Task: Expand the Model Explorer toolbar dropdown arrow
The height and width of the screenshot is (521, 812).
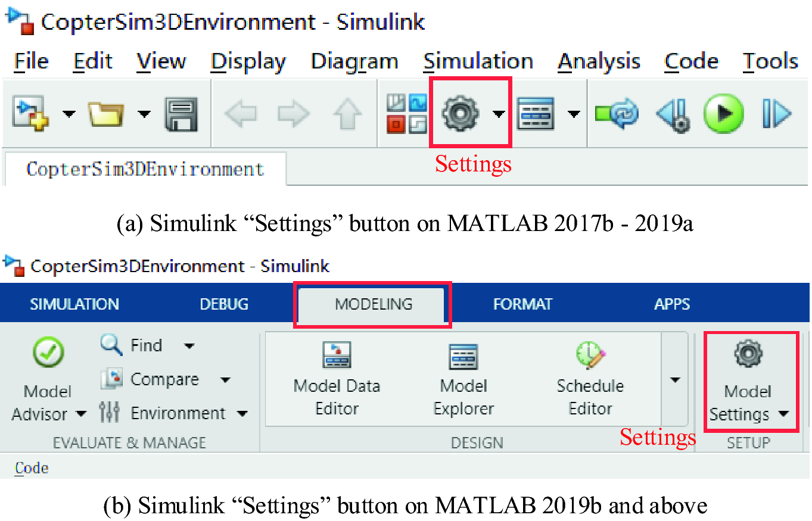Action: pos(574,113)
